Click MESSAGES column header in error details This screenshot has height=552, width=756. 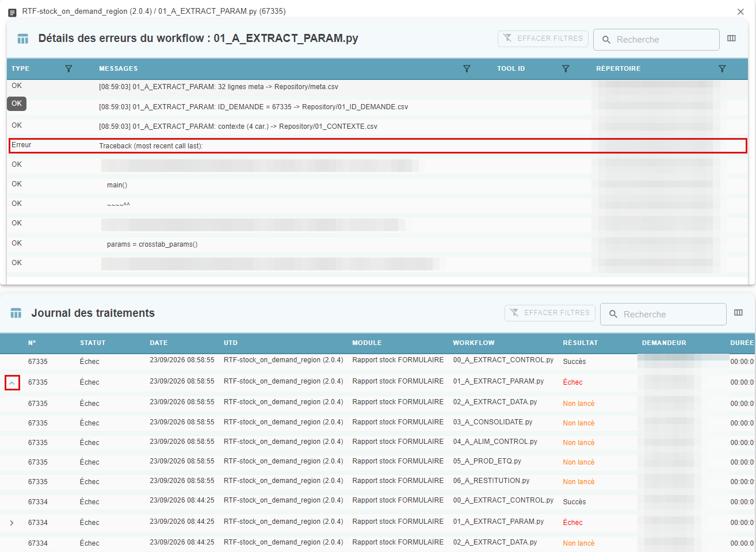click(119, 68)
